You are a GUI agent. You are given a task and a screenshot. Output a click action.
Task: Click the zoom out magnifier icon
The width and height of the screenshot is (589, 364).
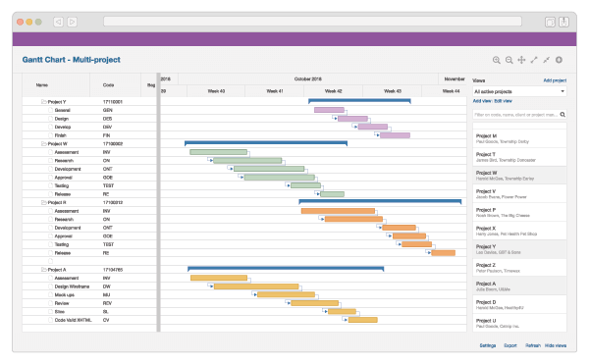click(509, 60)
